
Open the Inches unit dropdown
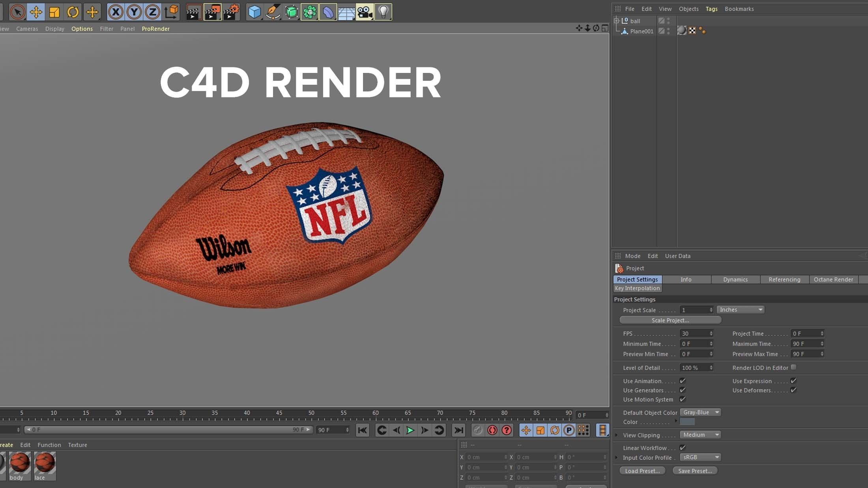741,310
